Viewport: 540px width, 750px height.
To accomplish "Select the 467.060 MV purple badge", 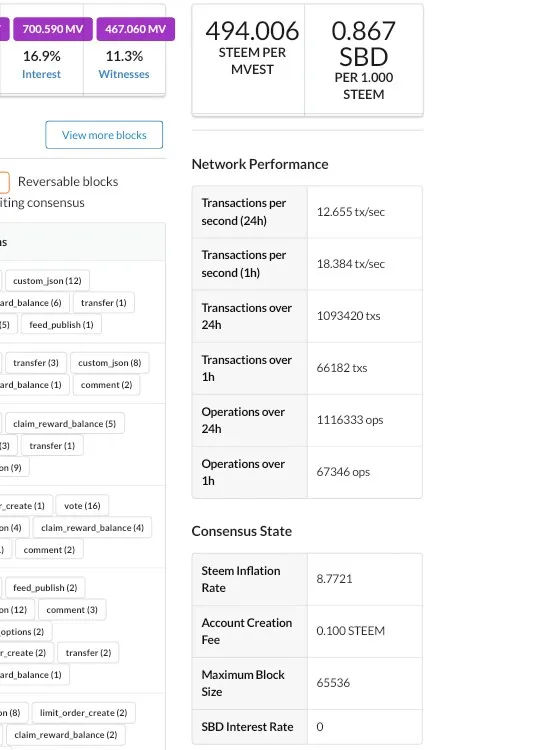I will tap(135, 29).
